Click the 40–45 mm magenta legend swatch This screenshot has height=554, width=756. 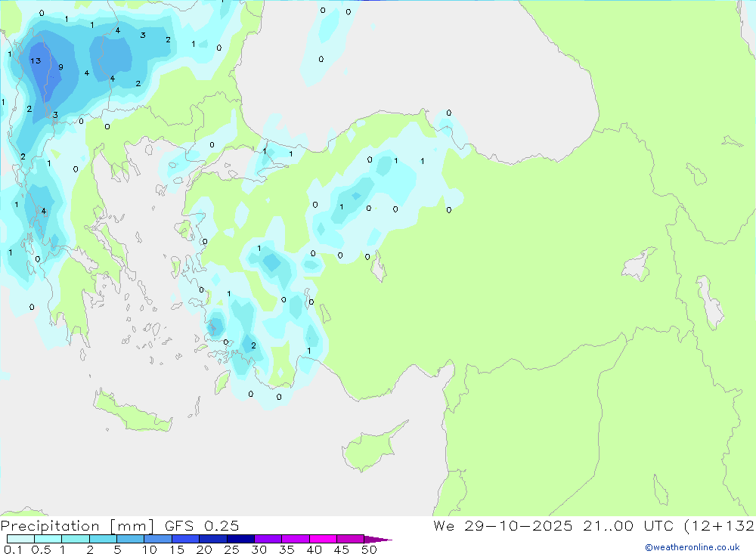323,539
